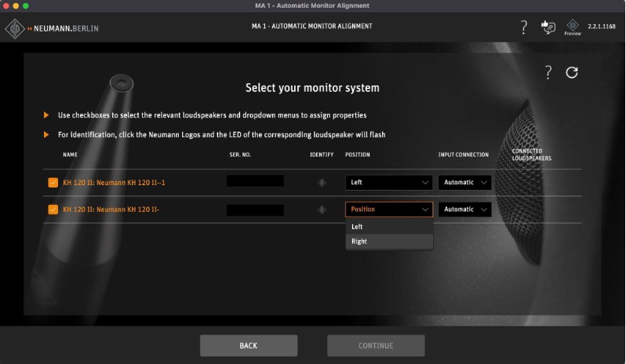
Task: Click the 'Select your monitor system' heading
Action: [x=312, y=88]
